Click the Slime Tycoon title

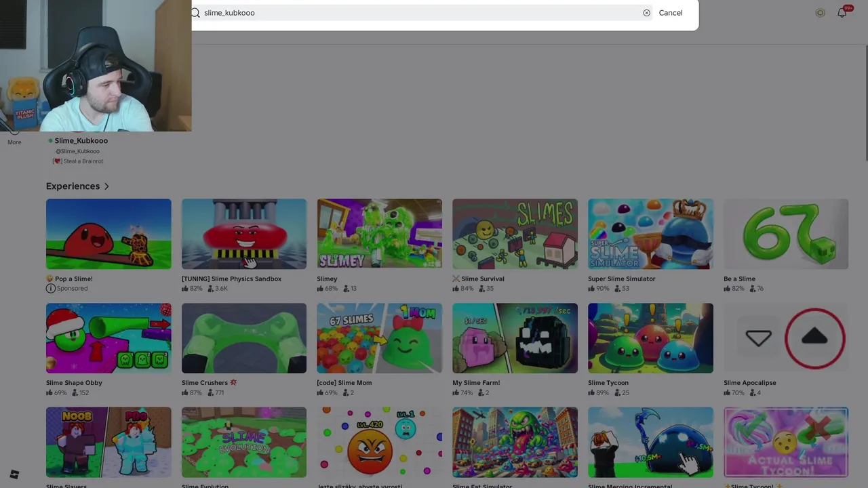[608, 383]
